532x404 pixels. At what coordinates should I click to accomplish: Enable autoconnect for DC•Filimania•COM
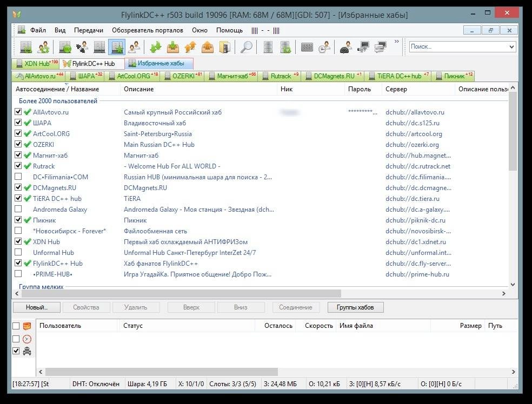coord(18,177)
